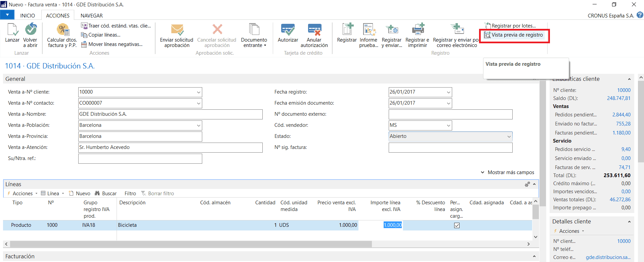Click the Líneas settings gear icon
This screenshot has width=644, height=262.
point(527,184)
